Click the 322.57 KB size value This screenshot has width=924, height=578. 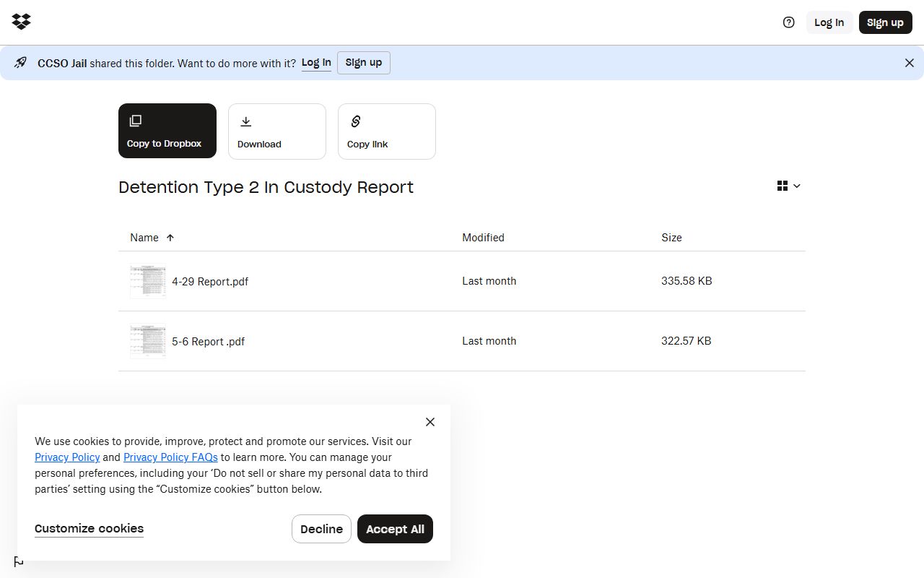686,341
